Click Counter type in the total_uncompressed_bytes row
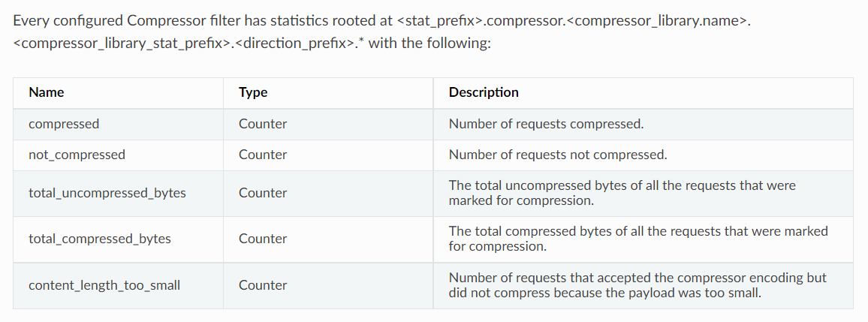The height and width of the screenshot is (322, 868). 263,193
